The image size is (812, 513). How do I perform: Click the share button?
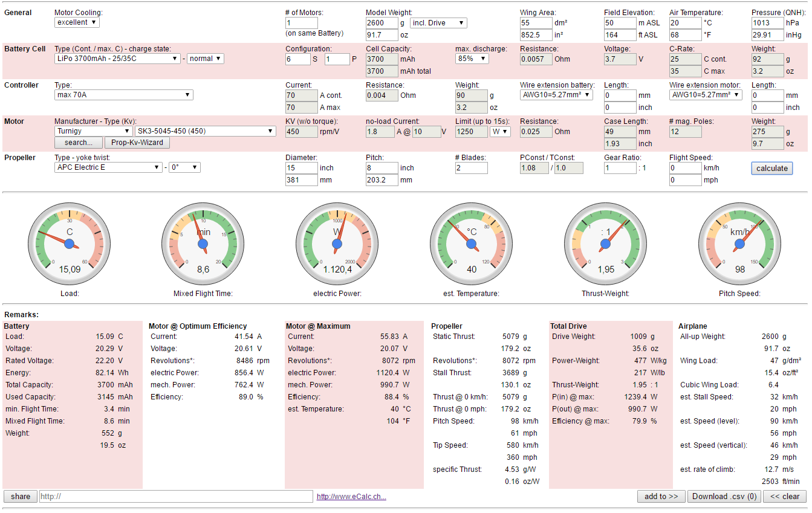click(21, 497)
